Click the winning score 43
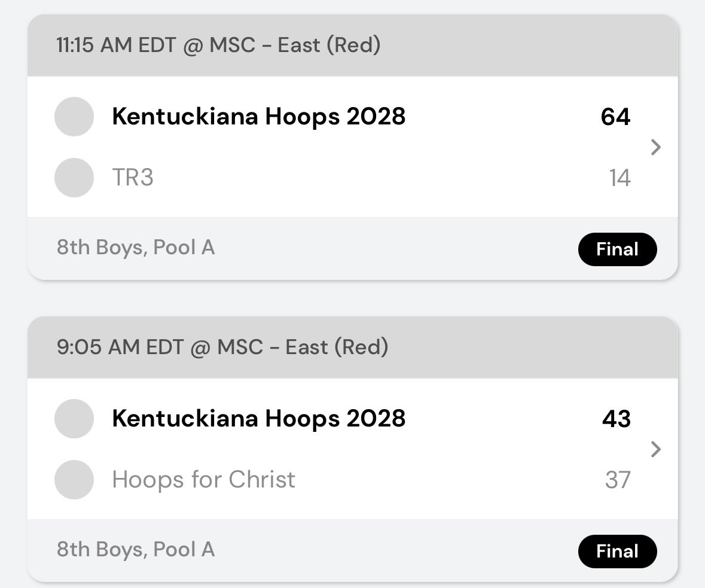The image size is (705, 588). click(x=616, y=419)
